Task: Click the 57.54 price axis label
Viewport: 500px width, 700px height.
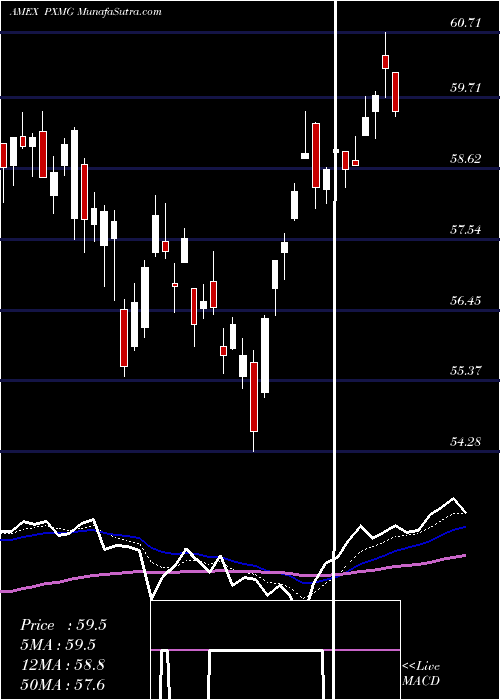Action: (466, 230)
